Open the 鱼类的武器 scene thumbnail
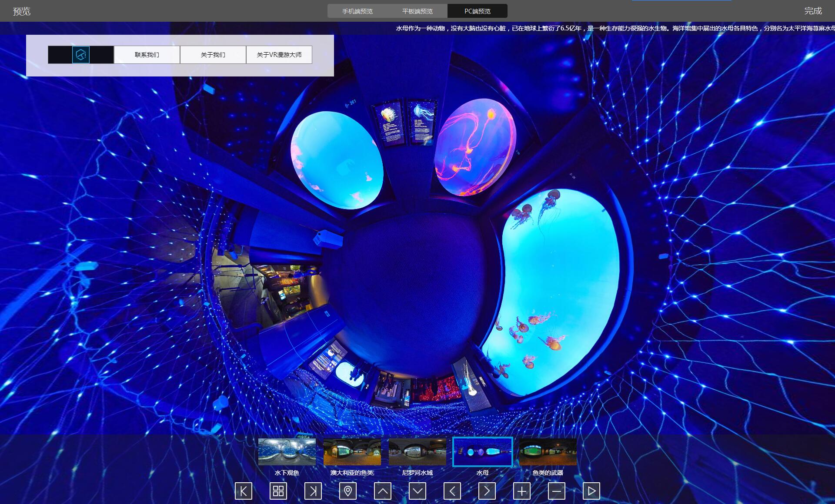Screen dimensions: 835x504 point(548,452)
